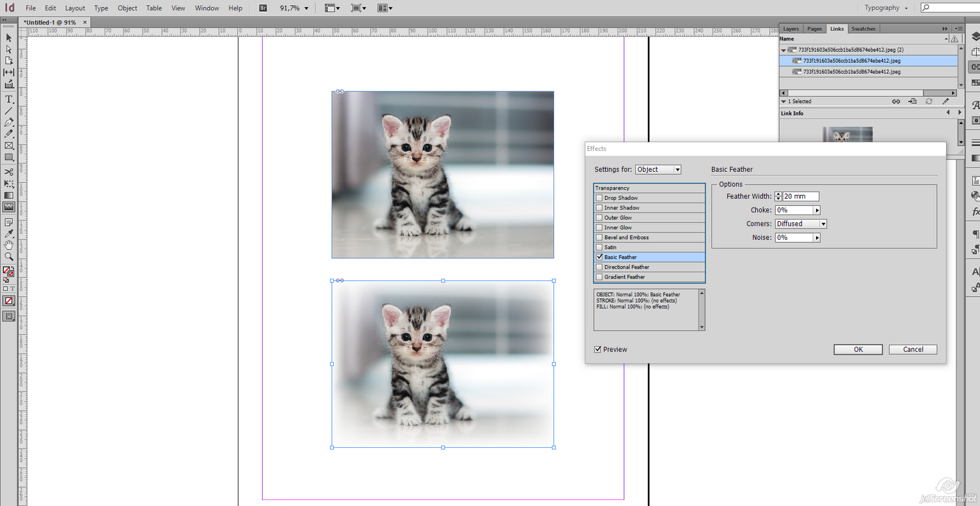Switch to the Pages tab

point(815,29)
